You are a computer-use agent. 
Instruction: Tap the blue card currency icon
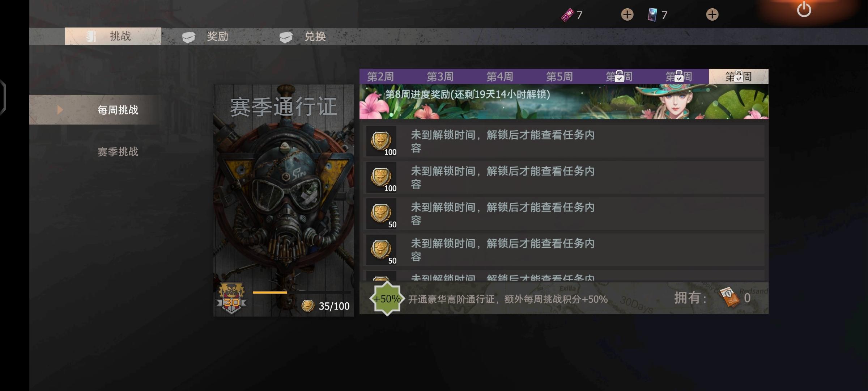tap(653, 15)
